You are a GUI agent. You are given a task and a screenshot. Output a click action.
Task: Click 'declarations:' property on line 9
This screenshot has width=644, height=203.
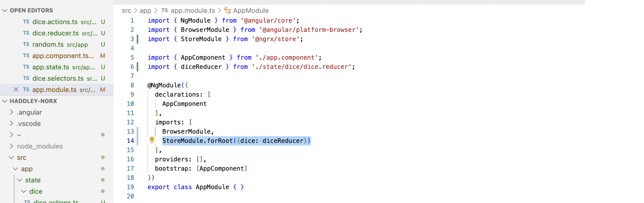coord(179,94)
